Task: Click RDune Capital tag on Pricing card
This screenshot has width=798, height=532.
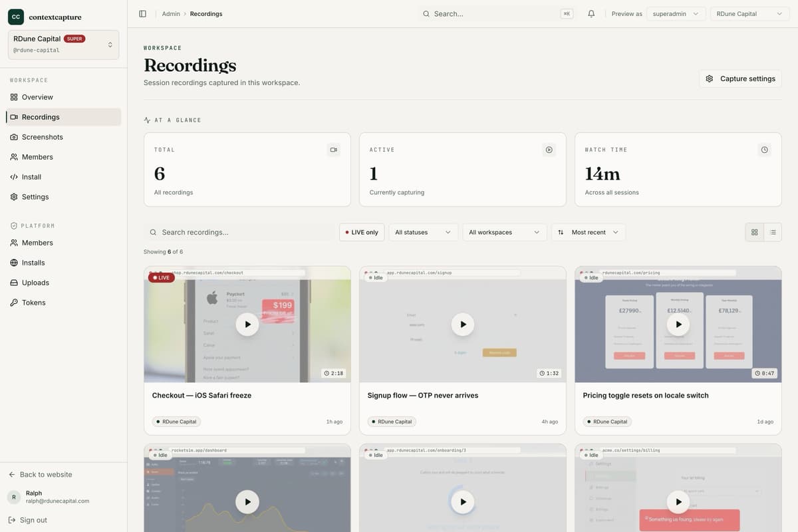Action: pos(607,422)
